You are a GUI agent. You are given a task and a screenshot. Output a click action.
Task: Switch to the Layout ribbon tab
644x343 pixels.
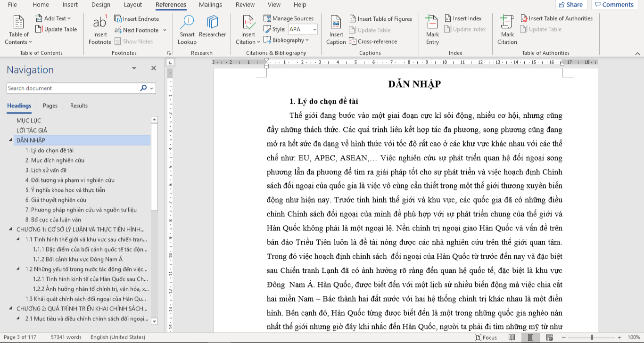(132, 5)
